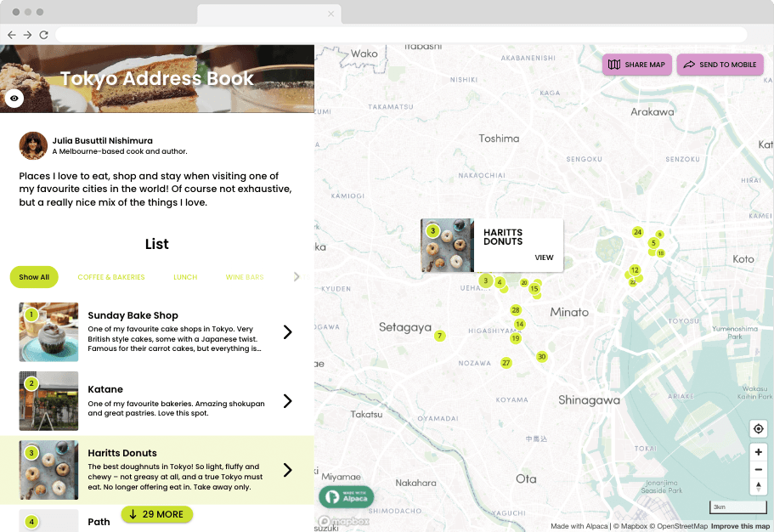Viewport: 774px width, 532px height.
Task: Go forward with browser forward arrow
Action: 28,35
